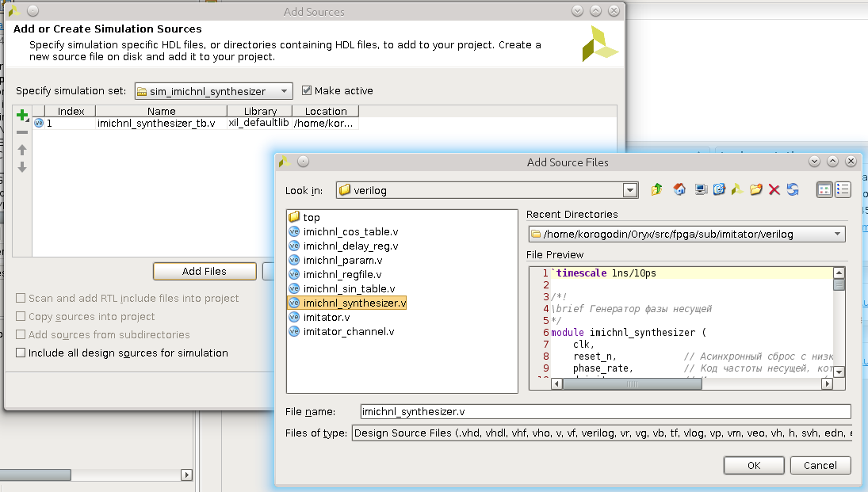The width and height of the screenshot is (868, 492).
Task: Open the top folder in file list
Action: click(x=304, y=217)
